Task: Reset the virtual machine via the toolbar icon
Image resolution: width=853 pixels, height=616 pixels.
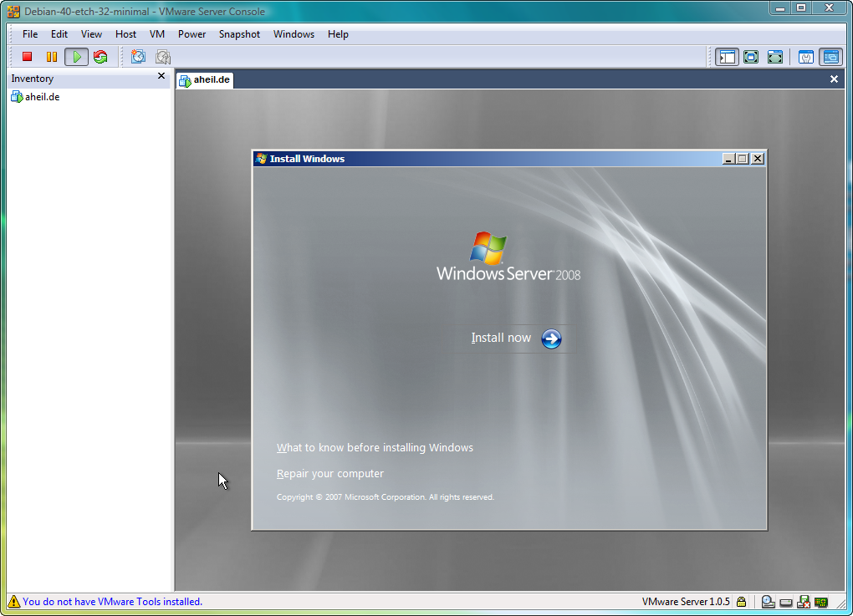Action: 100,57
